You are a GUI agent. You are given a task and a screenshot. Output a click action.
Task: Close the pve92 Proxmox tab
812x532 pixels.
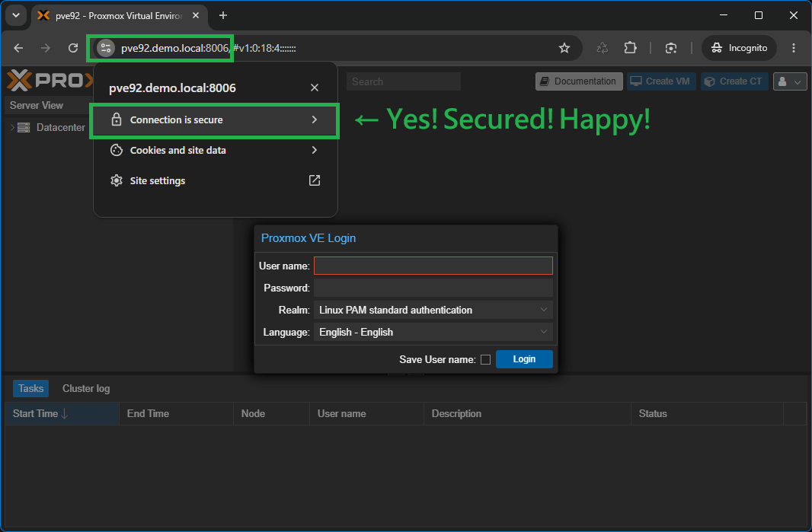tap(196, 15)
